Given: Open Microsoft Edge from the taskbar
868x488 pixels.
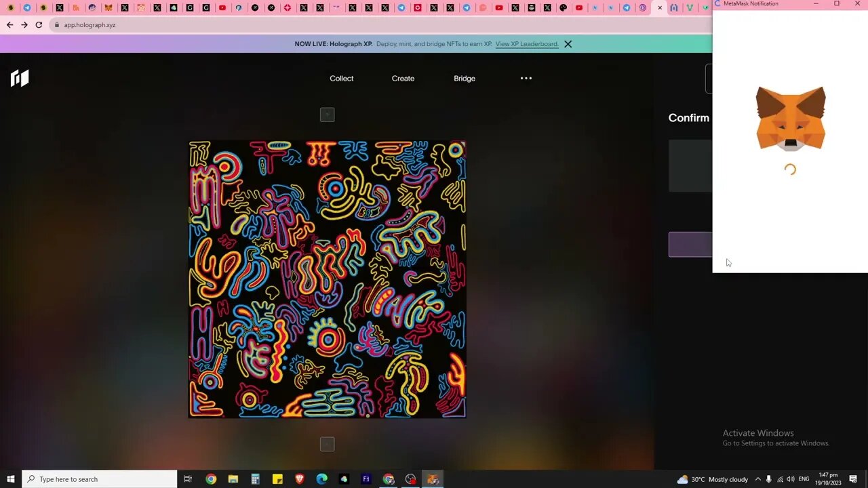Looking at the screenshot, I should click(322, 479).
